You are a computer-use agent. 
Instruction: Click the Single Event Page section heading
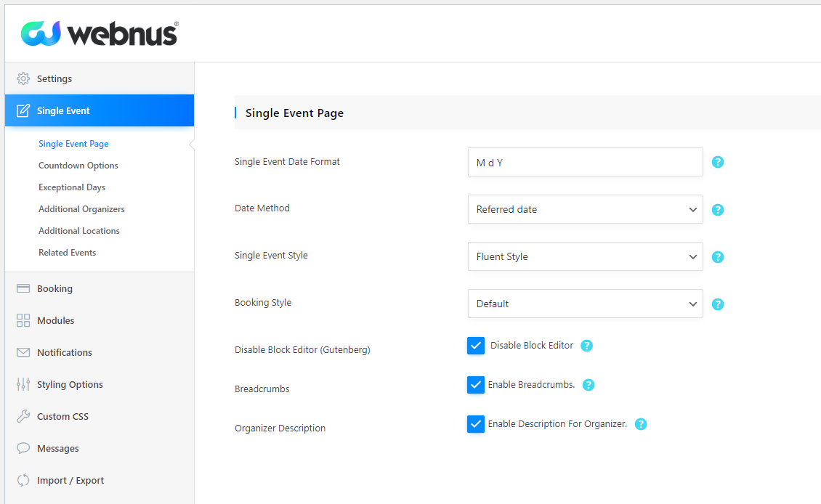click(x=294, y=113)
